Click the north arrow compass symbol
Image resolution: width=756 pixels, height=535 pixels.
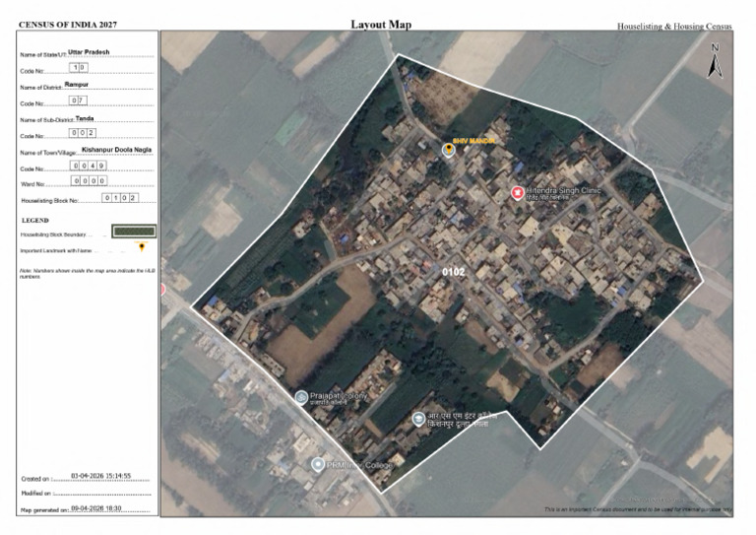pyautogui.click(x=715, y=60)
